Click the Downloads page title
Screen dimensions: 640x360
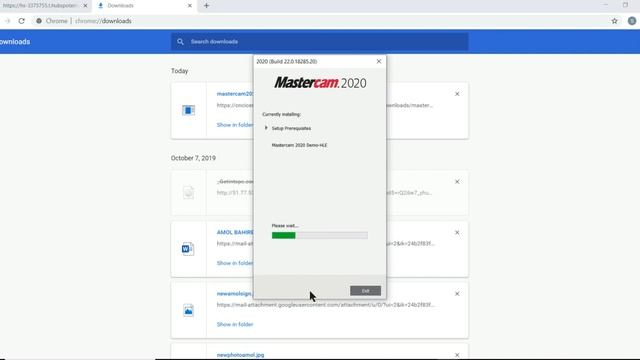15,42
